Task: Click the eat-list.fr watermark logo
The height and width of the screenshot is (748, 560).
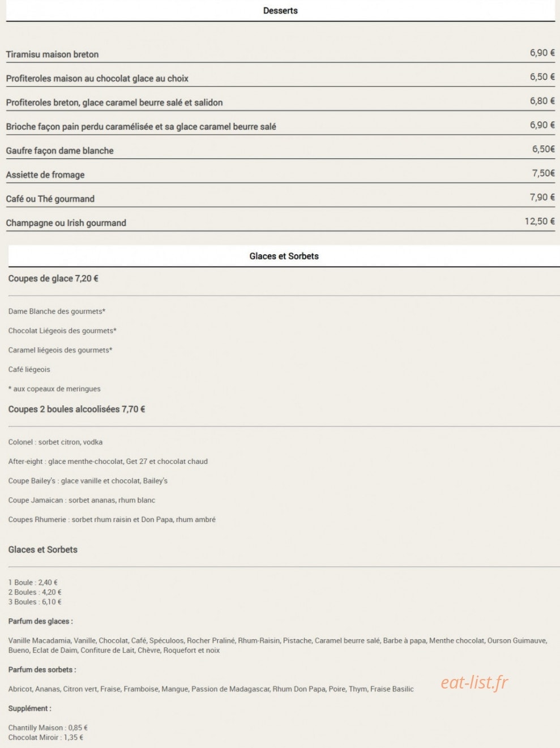Action: click(x=474, y=682)
